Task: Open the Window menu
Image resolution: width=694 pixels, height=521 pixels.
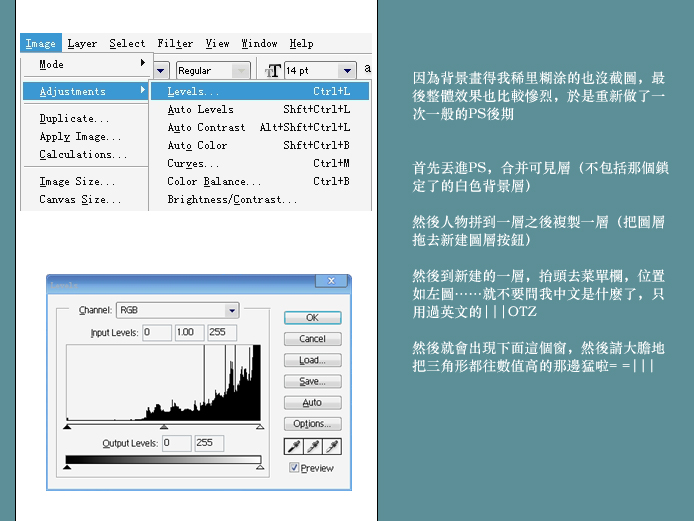Action: click(x=259, y=43)
